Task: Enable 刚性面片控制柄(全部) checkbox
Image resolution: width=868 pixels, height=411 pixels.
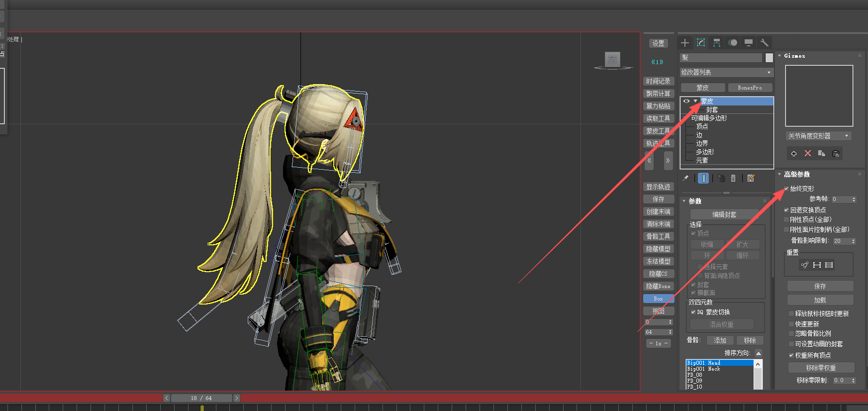Action: pos(786,229)
